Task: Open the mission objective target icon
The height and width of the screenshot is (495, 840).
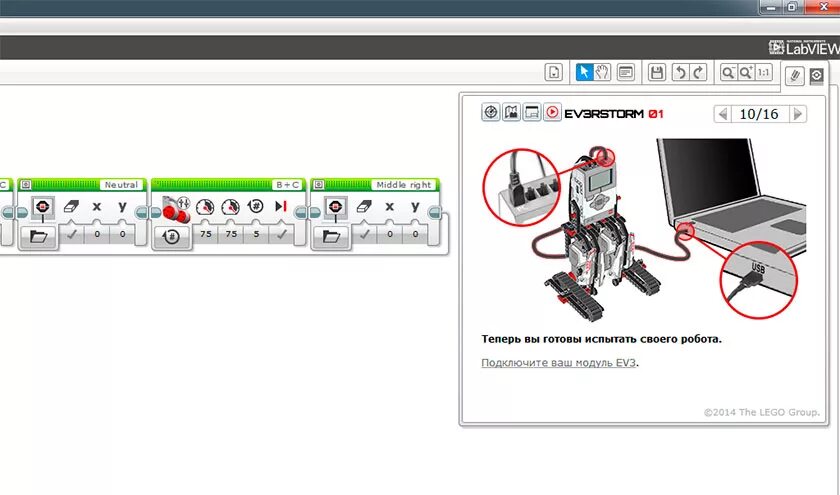Action: pos(490,112)
